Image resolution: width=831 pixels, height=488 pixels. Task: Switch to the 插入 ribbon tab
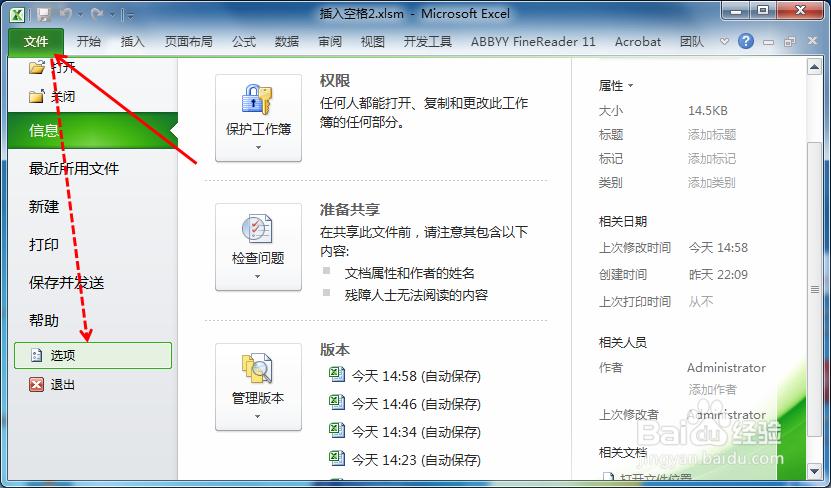pyautogui.click(x=132, y=42)
